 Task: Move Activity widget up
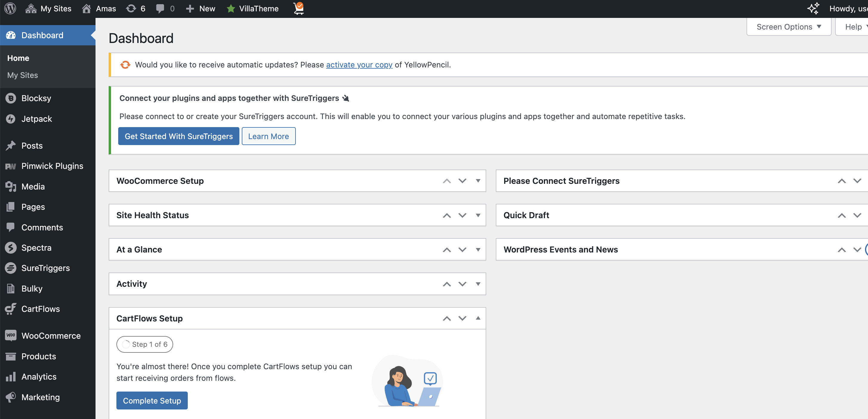447,284
